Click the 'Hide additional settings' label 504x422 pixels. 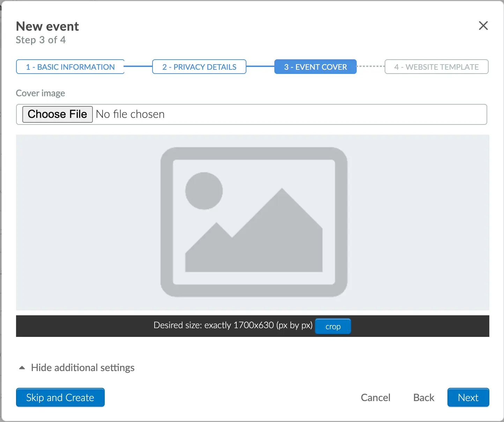click(x=83, y=368)
